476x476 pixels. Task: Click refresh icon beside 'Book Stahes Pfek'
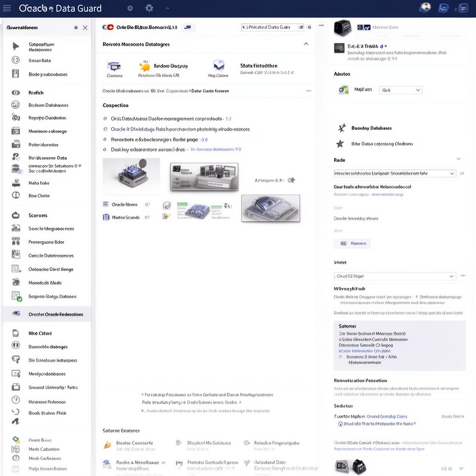click(x=15, y=412)
